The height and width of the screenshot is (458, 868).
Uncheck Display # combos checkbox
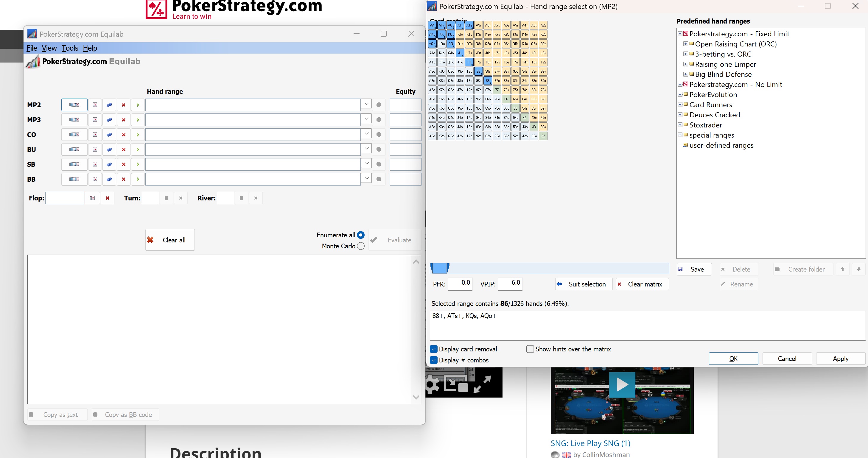pos(434,360)
